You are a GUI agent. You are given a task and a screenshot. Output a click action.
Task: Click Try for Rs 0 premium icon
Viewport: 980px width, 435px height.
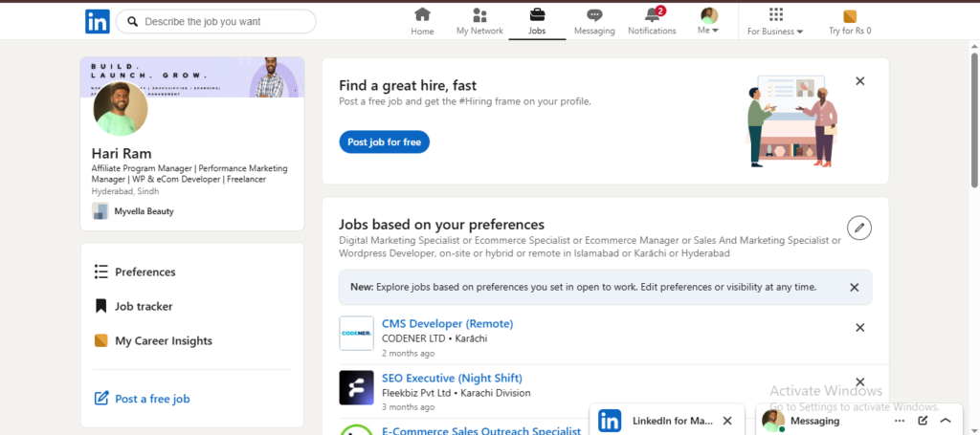pyautogui.click(x=850, y=21)
